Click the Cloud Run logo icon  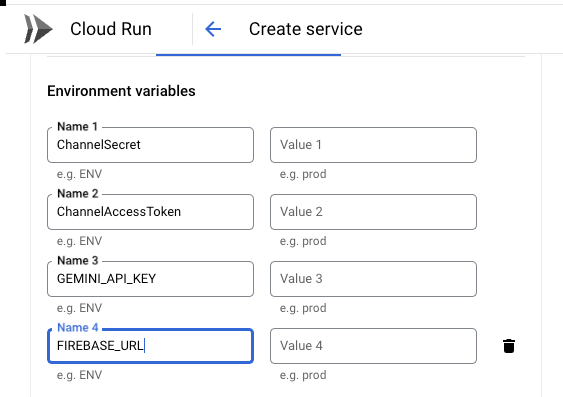(x=38, y=29)
